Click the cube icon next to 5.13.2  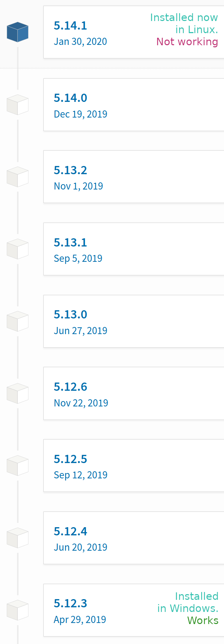tap(17, 177)
